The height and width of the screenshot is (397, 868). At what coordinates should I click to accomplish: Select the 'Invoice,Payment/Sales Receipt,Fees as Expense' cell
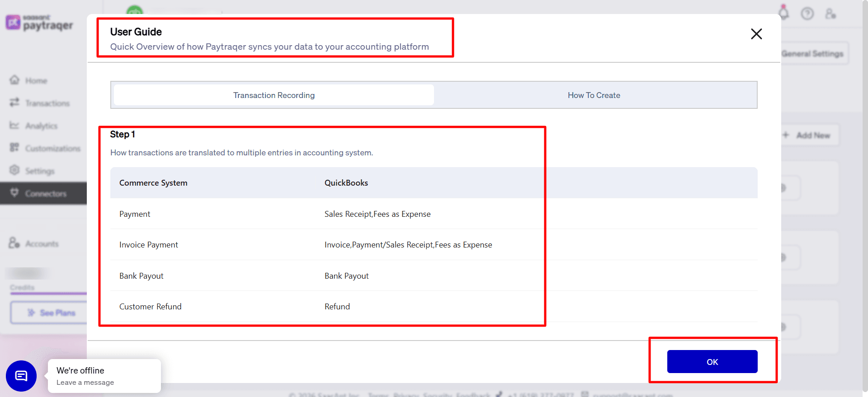coord(408,245)
